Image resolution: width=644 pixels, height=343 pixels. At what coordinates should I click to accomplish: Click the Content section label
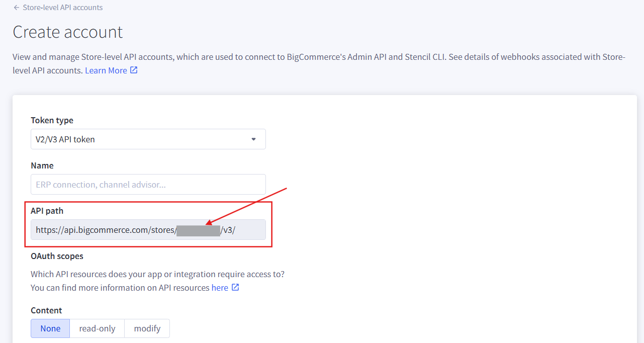pyautogui.click(x=46, y=310)
